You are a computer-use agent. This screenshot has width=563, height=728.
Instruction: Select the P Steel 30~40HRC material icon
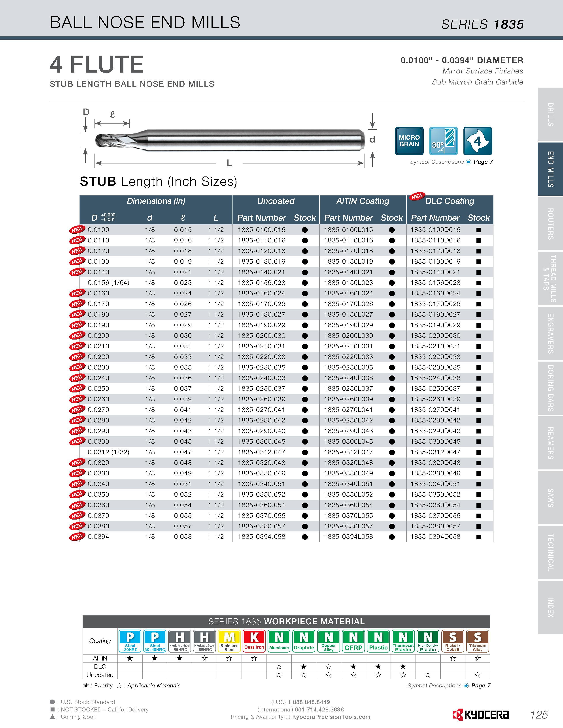(155, 641)
